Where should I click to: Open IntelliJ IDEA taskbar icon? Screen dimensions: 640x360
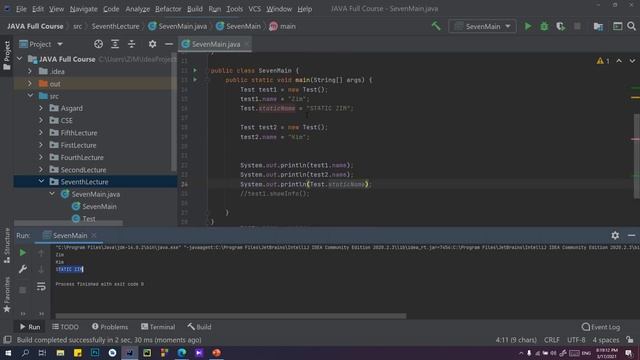pos(129,353)
